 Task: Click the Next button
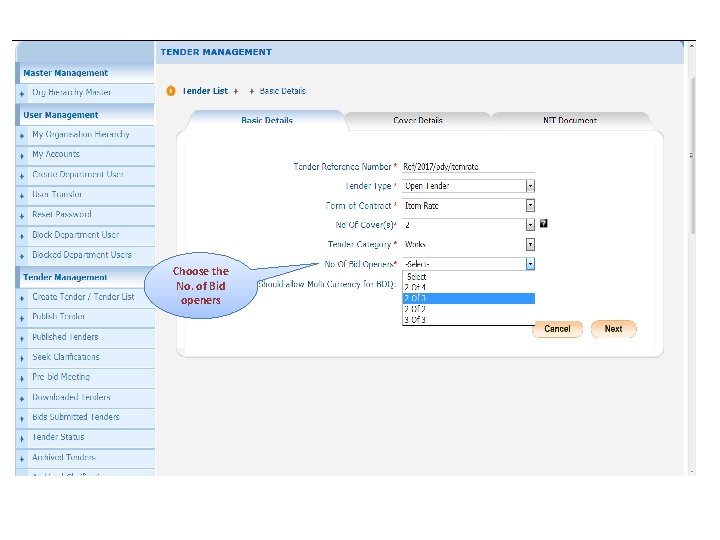click(x=613, y=329)
